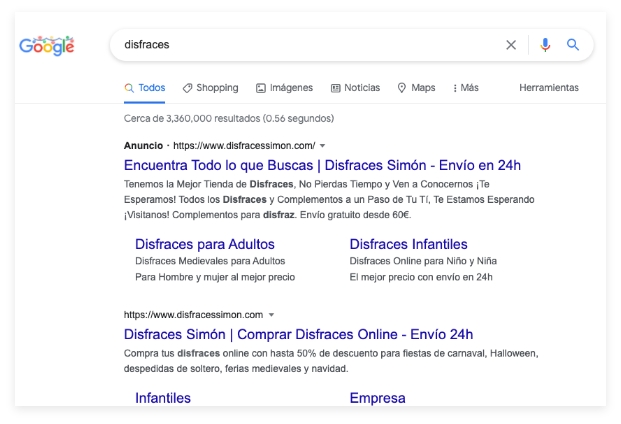Screen dimensions: 621x424
Task: Open the Disfraces Infantiles sitelink
Action: 408,244
